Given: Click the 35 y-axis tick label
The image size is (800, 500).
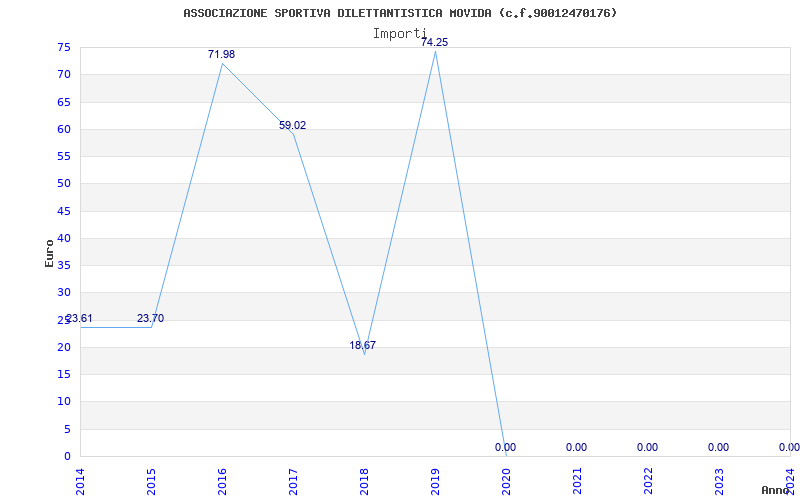Looking at the screenshot, I should pos(64,265).
